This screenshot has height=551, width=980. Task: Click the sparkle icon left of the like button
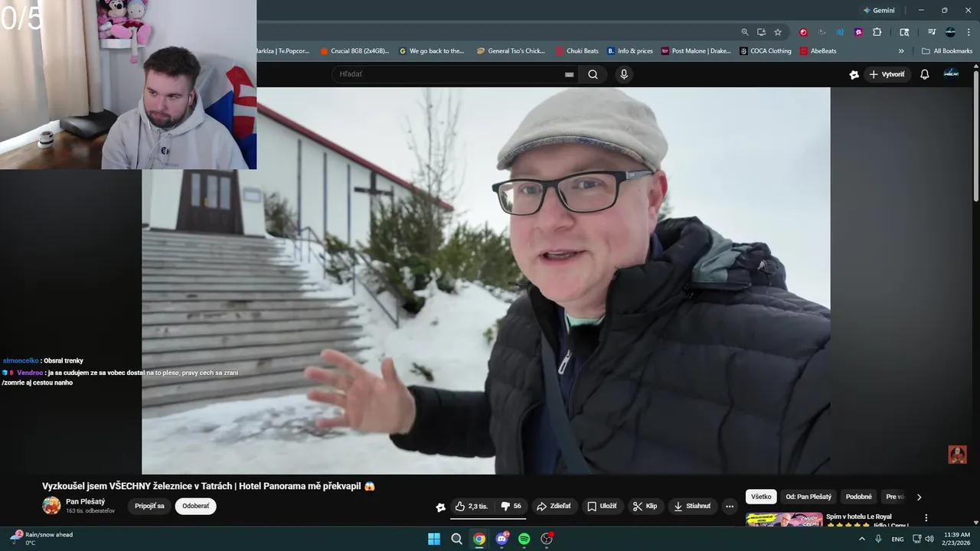point(440,507)
